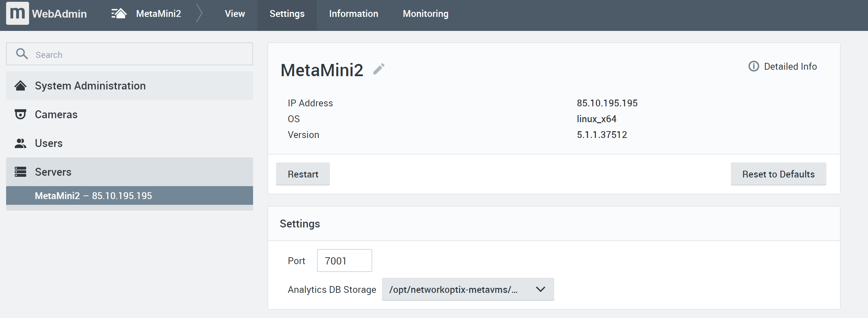Click the system home icon beside MetaMini2
This screenshot has height=318, width=868.
[119, 14]
